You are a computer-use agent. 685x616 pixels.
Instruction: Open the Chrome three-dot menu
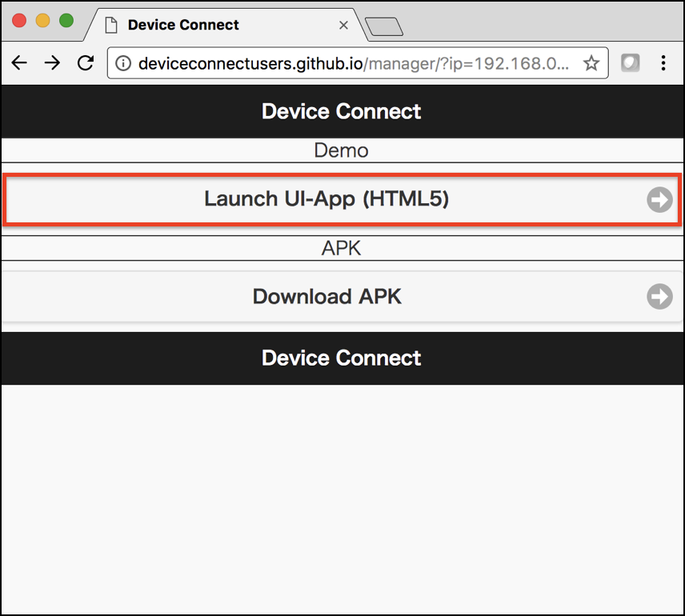pyautogui.click(x=663, y=63)
